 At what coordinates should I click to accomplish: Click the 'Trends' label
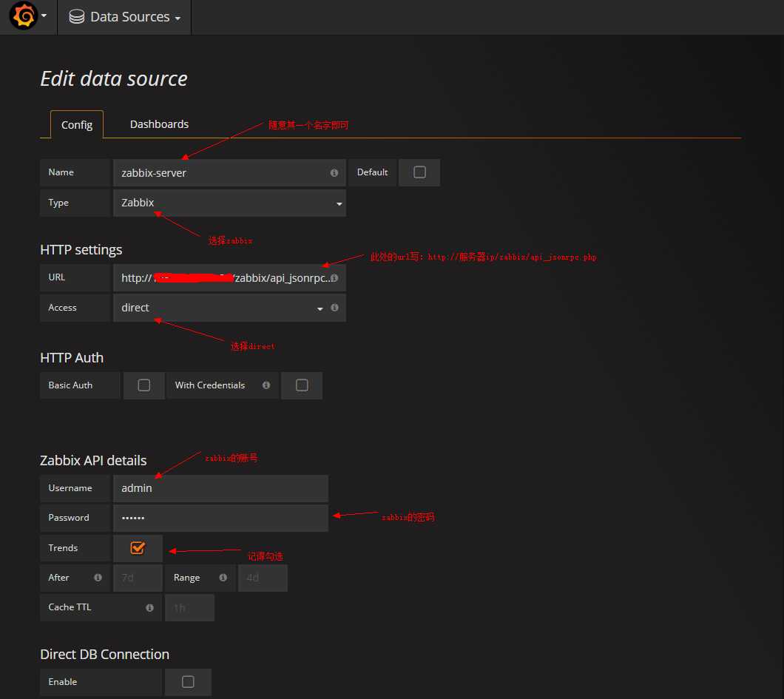[63, 548]
